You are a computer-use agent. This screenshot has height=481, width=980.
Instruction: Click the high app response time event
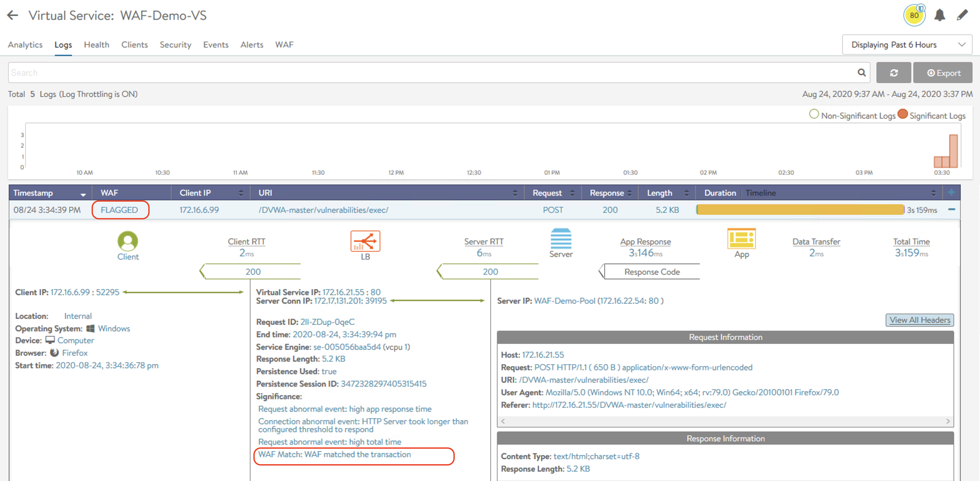345,409
